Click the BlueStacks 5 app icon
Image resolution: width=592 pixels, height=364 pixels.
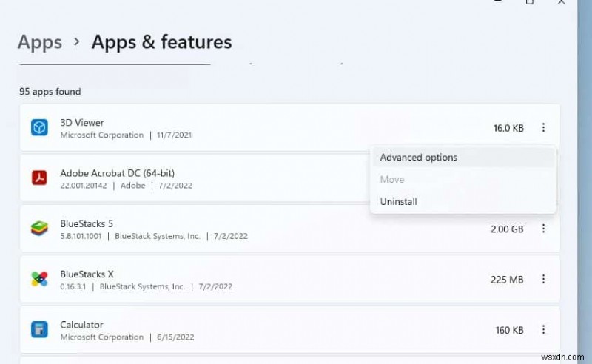pyautogui.click(x=39, y=229)
